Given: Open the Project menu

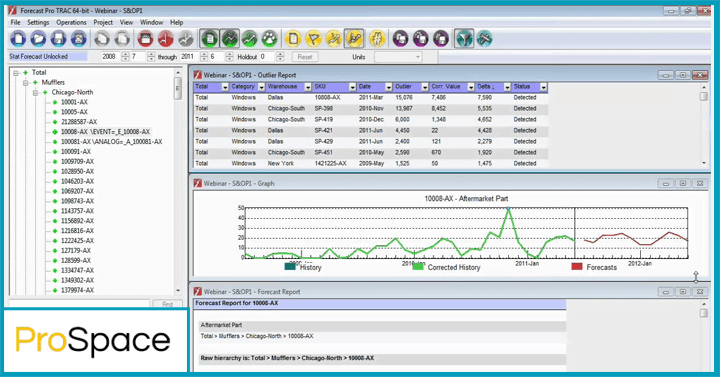Looking at the screenshot, I should pos(103,22).
